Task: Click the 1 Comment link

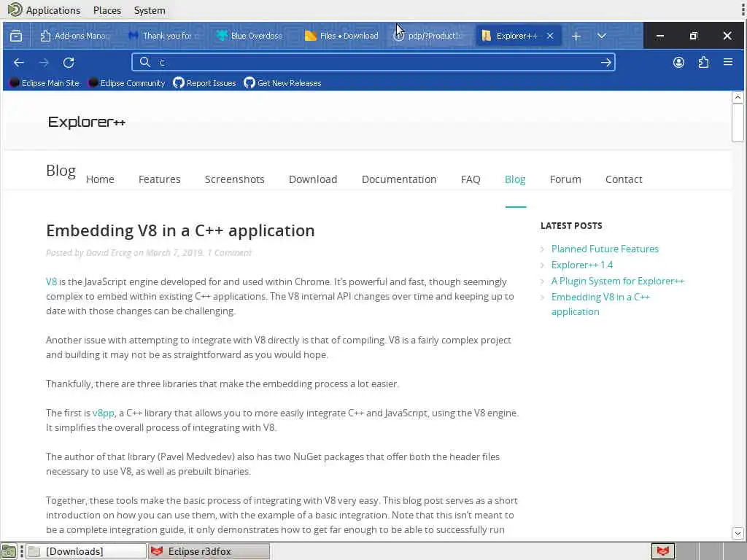Action: 229,253
